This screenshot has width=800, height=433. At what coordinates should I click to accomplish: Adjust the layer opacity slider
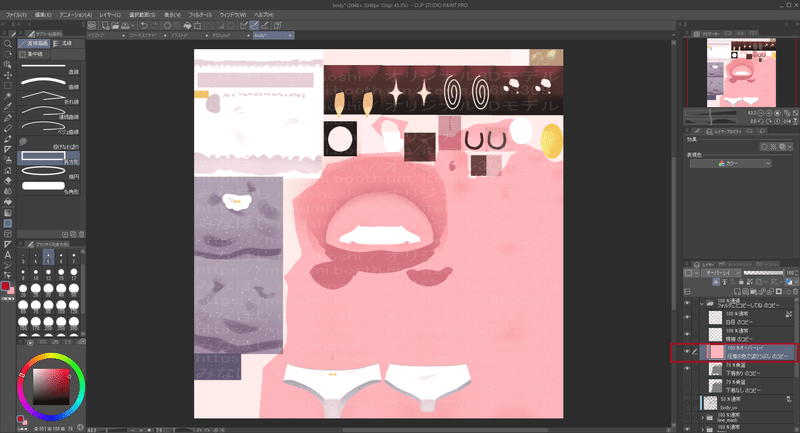763,273
